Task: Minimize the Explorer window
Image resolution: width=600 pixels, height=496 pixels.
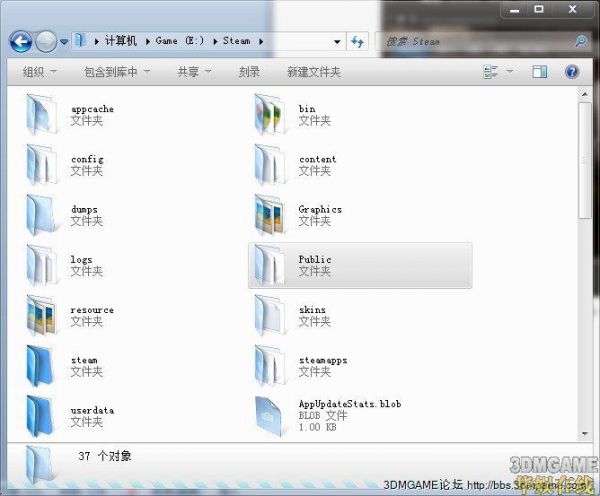Action: (515, 9)
